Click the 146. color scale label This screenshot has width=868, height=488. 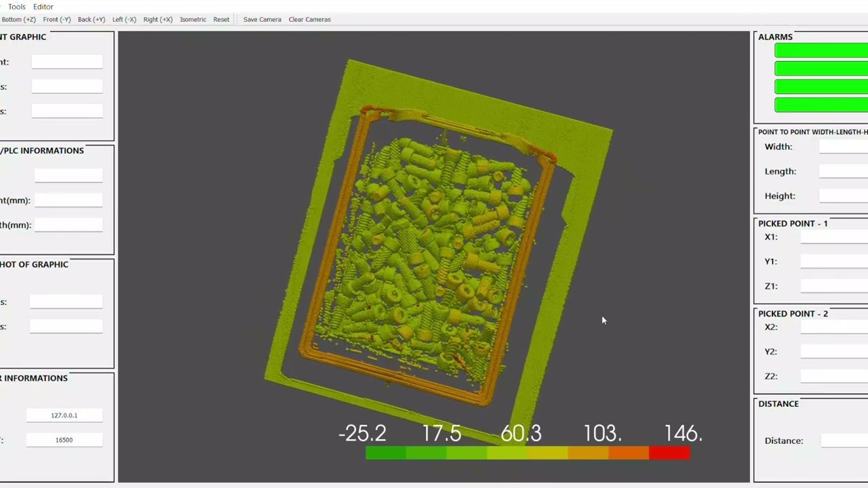[683, 433]
